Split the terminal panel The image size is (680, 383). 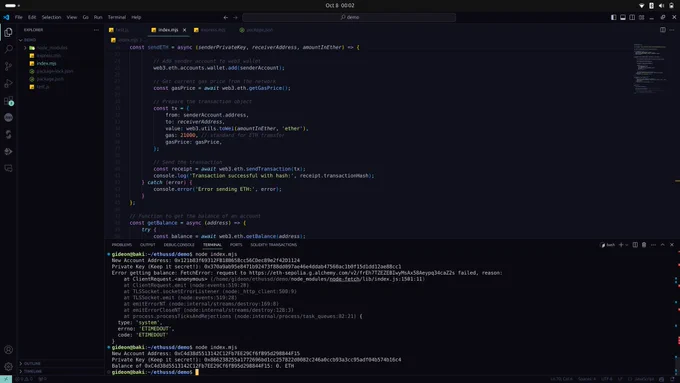coord(635,245)
